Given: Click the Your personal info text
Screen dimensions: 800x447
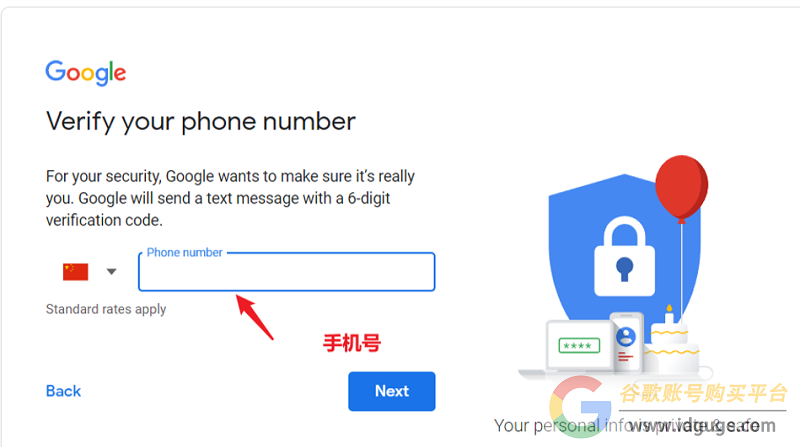Looking at the screenshot, I should click(559, 426).
